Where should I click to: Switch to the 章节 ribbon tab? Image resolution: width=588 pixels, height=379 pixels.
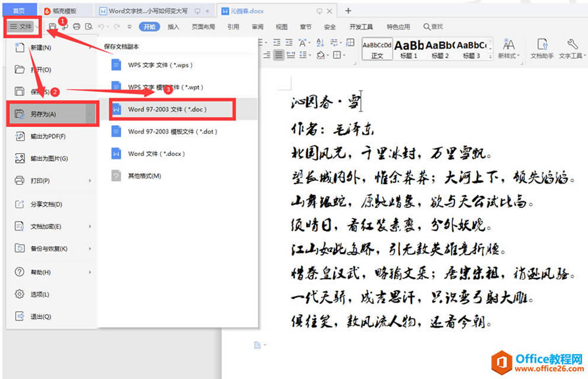click(306, 26)
